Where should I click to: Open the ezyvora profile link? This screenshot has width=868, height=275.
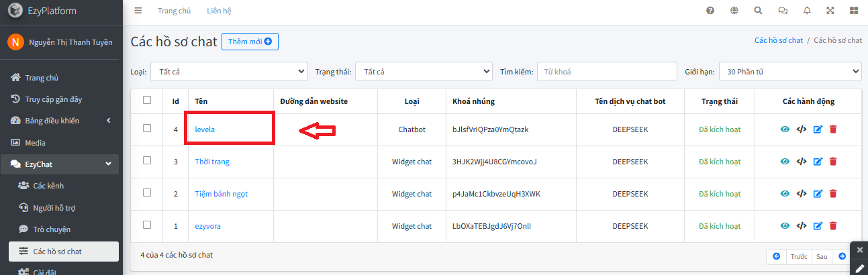coord(208,226)
